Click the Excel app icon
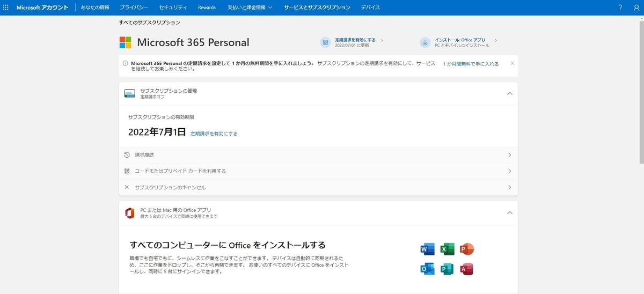 (x=447, y=249)
